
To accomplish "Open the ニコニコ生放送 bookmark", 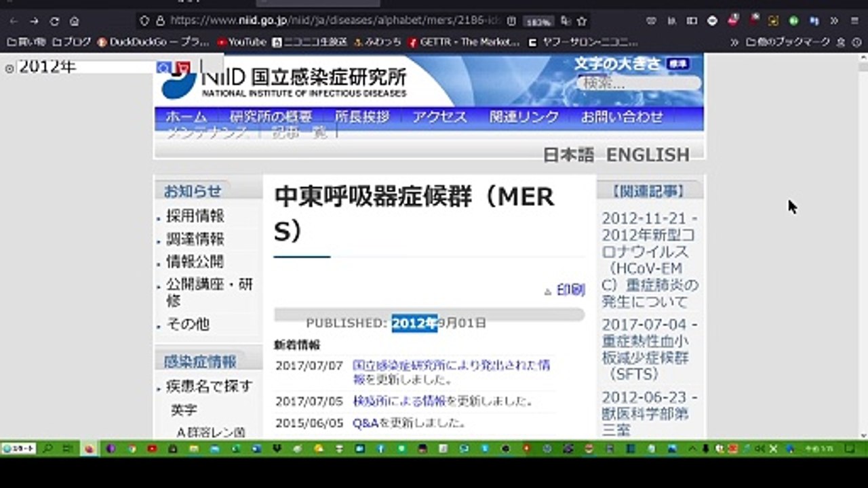I will pyautogui.click(x=310, y=42).
